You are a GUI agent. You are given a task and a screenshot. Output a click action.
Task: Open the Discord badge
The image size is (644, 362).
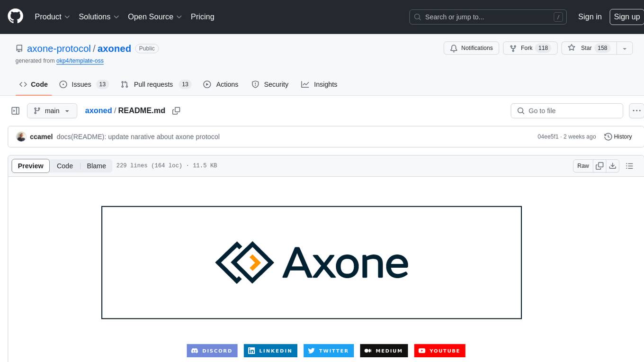point(212,351)
